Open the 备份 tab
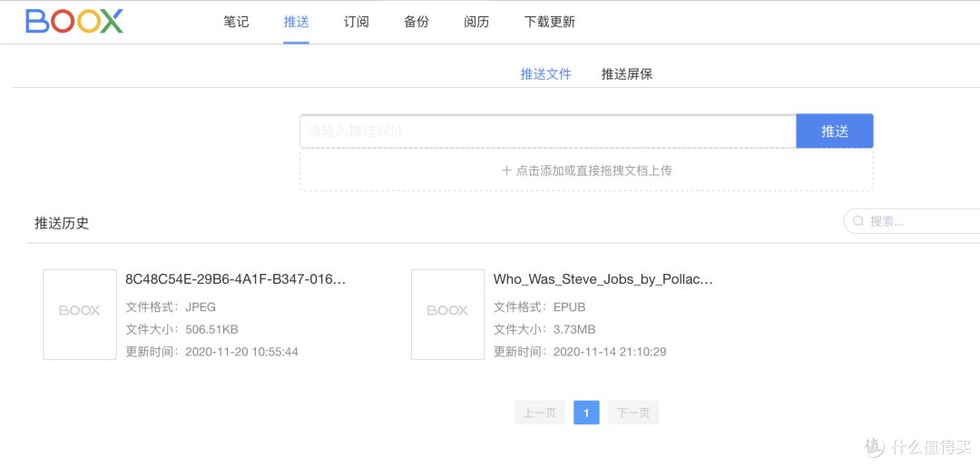 (416, 22)
